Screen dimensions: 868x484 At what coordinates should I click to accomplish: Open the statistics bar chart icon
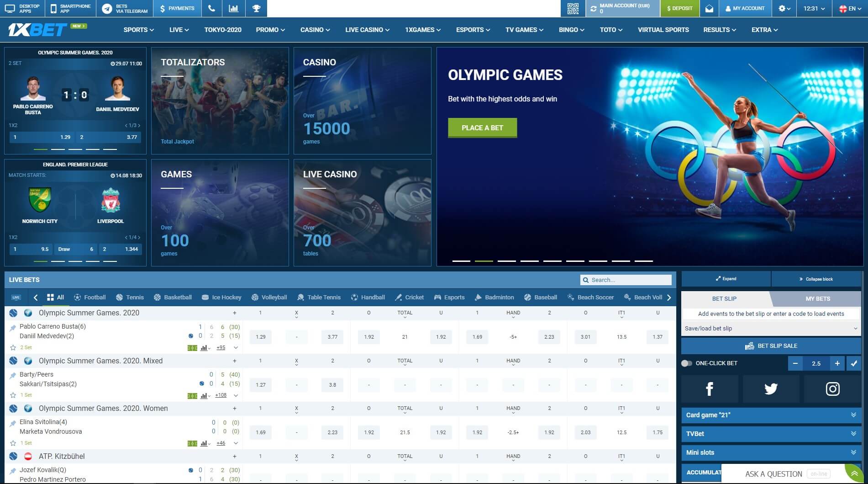[233, 8]
